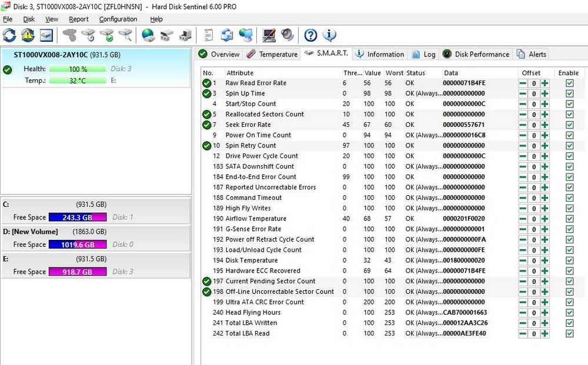This screenshot has width=588, height=365.
Task: Increase offset for Seek Error Rate
Action: [545, 125]
